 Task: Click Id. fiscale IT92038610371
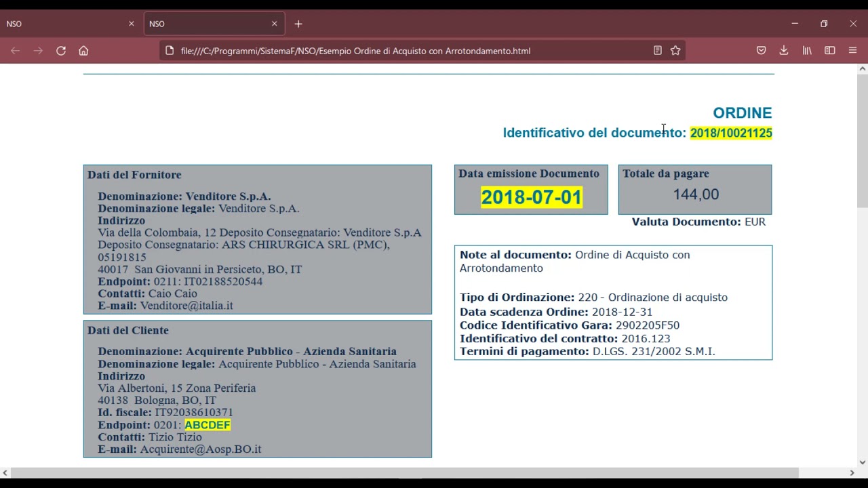point(165,412)
